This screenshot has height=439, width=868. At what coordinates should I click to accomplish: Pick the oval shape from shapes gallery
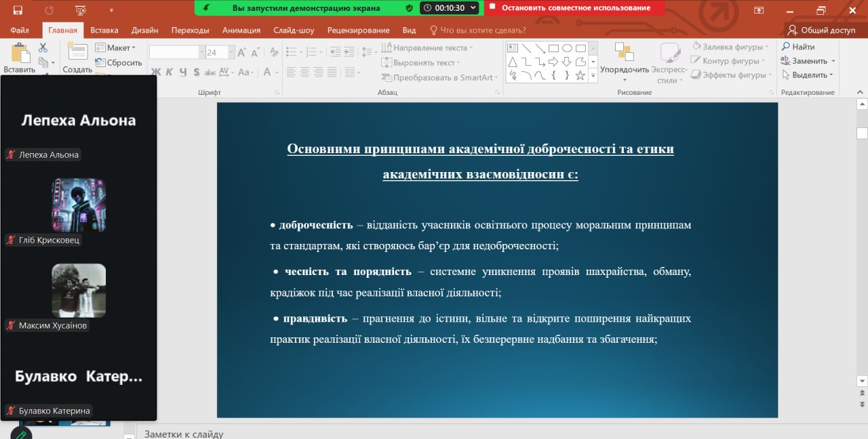click(x=567, y=48)
